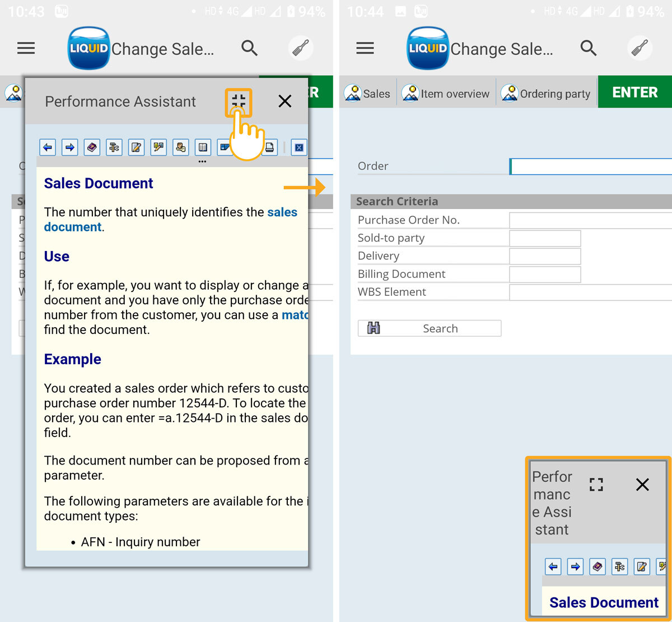Select the Sold-to party input field

click(545, 238)
